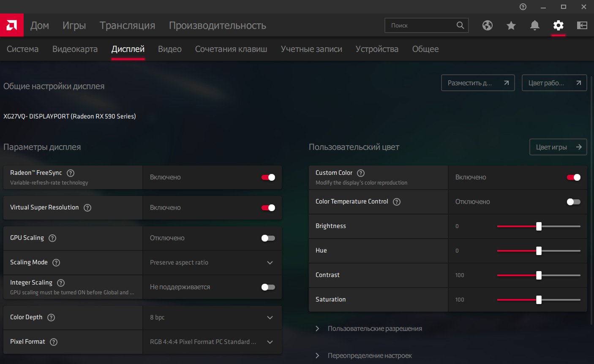594x364 pixels.
Task: Adjust the Brightness slider handle
Action: click(x=539, y=226)
